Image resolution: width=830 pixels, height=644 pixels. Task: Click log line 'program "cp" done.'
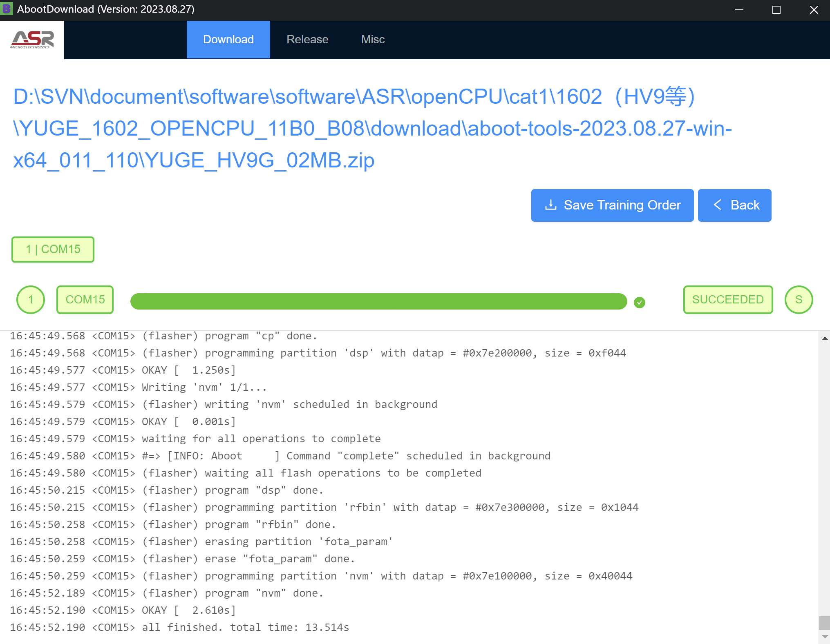coord(163,336)
